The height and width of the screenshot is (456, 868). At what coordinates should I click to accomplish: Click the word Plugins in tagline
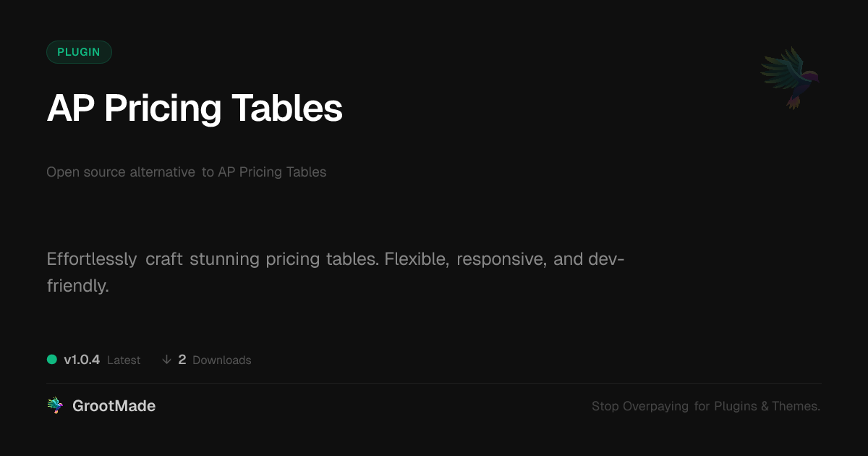[736, 407]
